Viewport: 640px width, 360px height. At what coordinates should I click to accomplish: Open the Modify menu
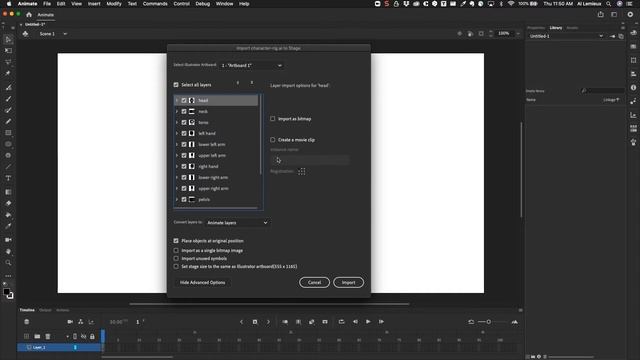click(114, 4)
